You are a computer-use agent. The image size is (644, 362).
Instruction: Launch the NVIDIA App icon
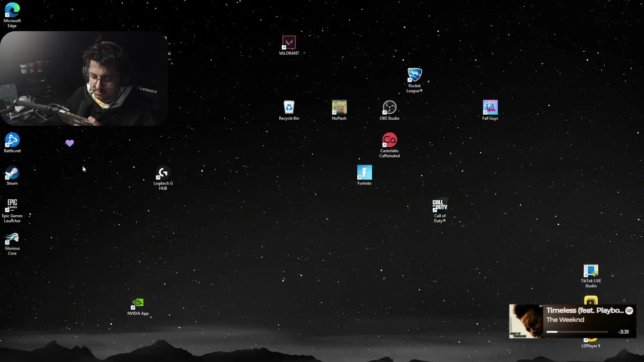coord(138,306)
